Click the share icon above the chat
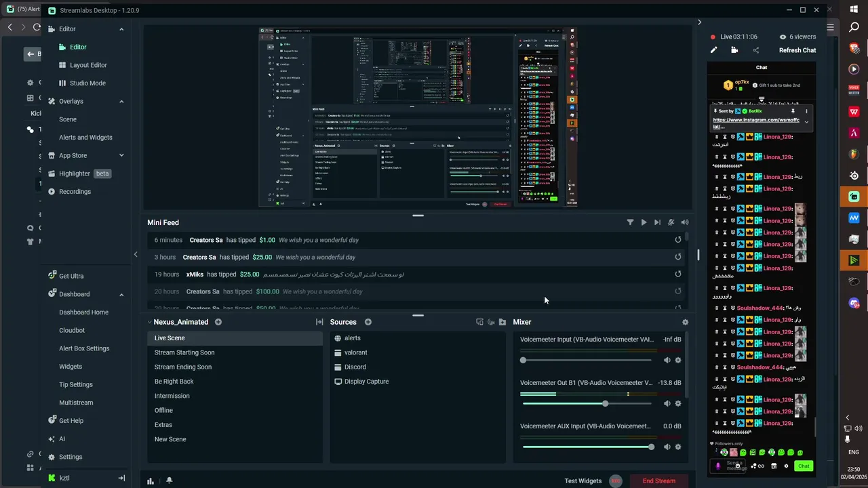 pyautogui.click(x=755, y=50)
